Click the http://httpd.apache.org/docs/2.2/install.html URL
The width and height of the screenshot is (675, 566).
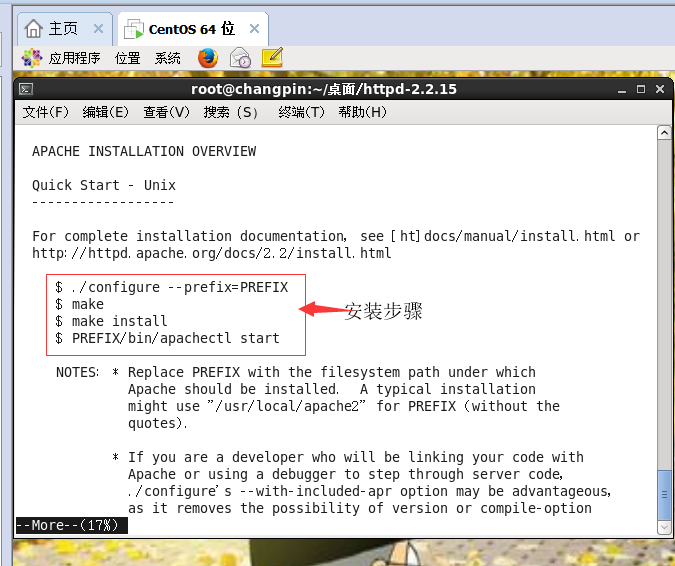[212, 253]
